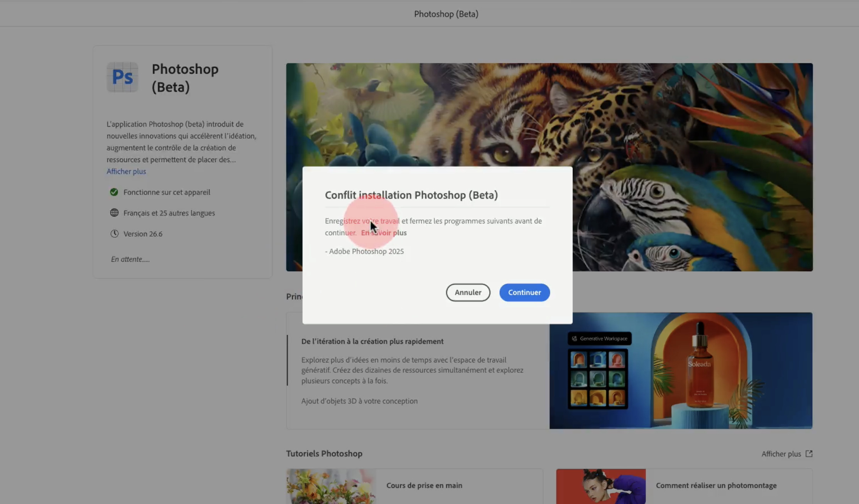This screenshot has width=859, height=504.
Task: Click the external link icon beside Afficher plus
Action: tap(809, 454)
